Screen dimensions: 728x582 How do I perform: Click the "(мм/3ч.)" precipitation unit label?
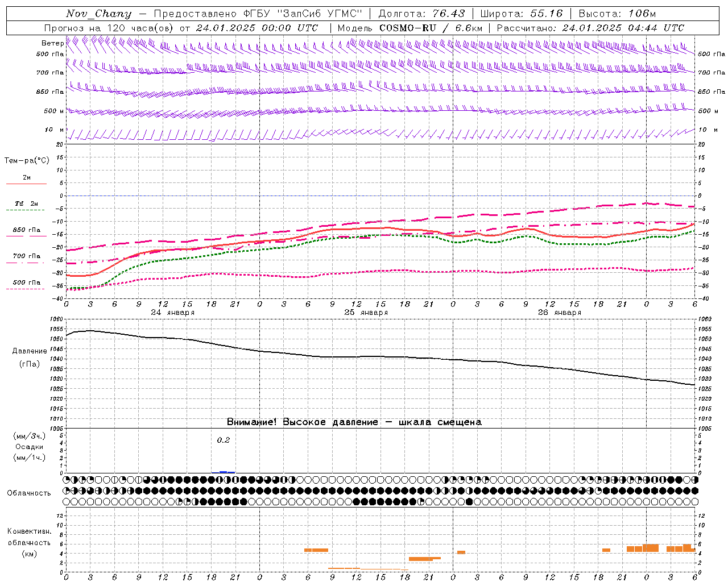(30, 436)
